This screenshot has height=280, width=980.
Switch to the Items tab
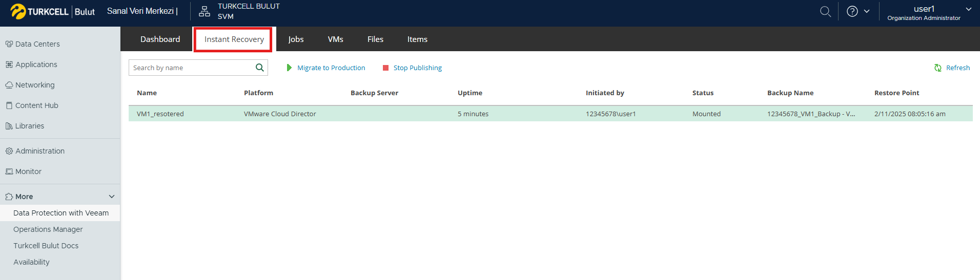point(417,39)
